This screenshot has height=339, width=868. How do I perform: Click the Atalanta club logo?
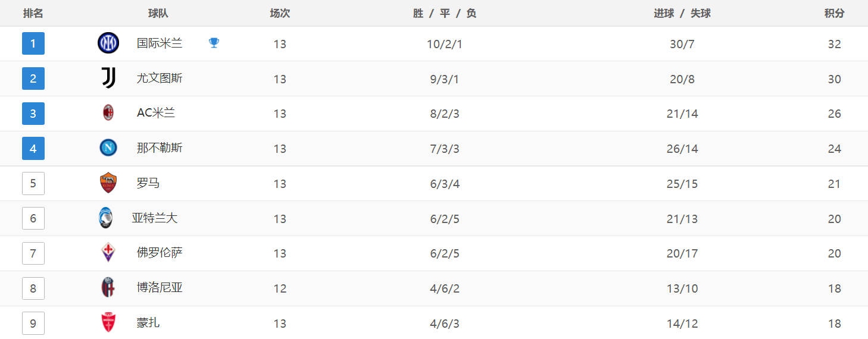(x=106, y=218)
